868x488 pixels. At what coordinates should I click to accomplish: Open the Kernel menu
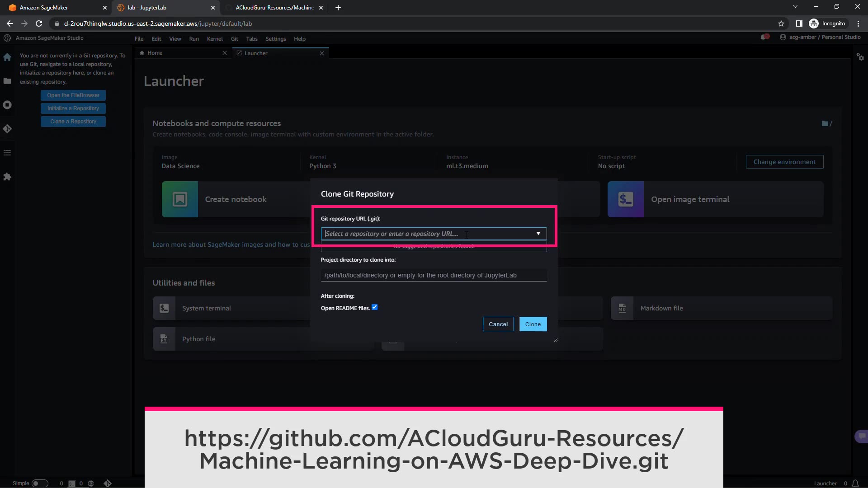[x=215, y=39]
